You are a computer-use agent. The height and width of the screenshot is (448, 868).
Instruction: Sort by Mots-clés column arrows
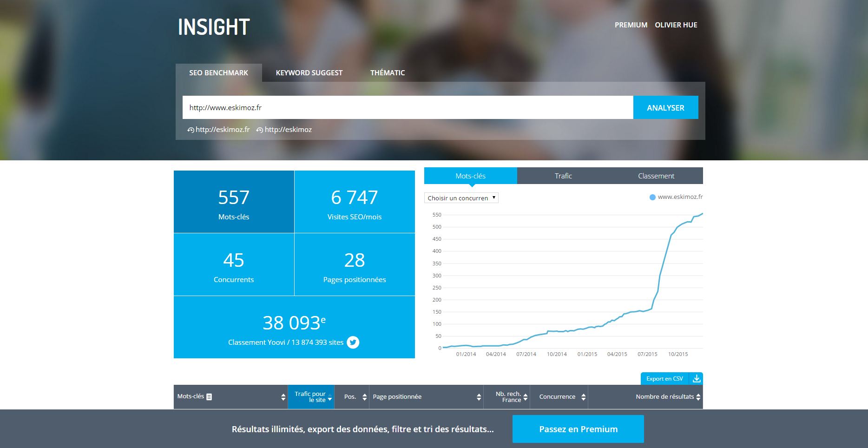[x=283, y=397]
